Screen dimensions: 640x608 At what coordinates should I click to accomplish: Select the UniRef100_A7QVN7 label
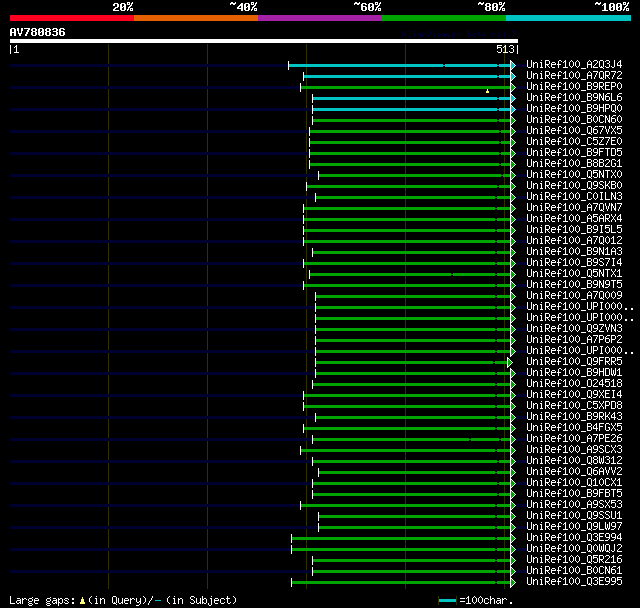click(x=574, y=208)
